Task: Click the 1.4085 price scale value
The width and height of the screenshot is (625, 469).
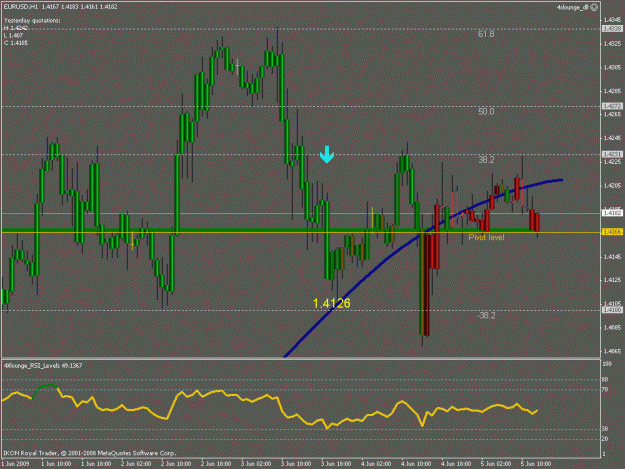Action: click(x=613, y=328)
